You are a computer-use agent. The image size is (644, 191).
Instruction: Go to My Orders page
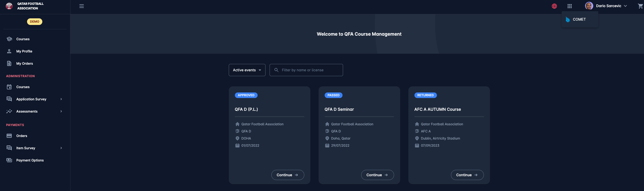coord(24,63)
